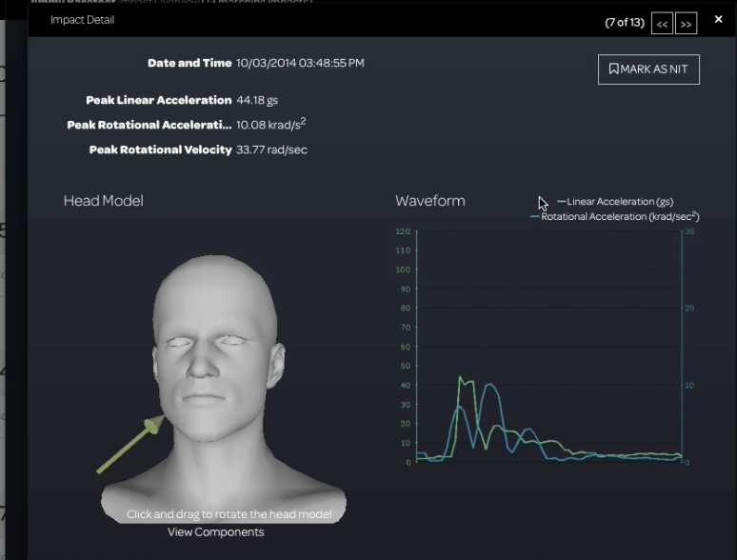Click the impact counter "(7 of 13)"
The height and width of the screenshot is (560, 737).
tap(625, 23)
